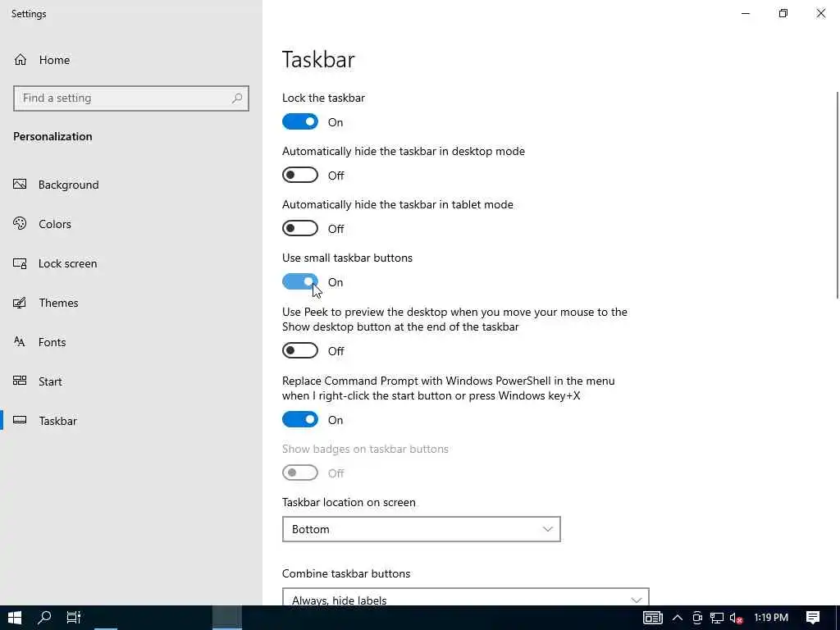This screenshot has height=630, width=840.
Task: Open the Fonts icon in sidebar
Action: pyautogui.click(x=20, y=342)
